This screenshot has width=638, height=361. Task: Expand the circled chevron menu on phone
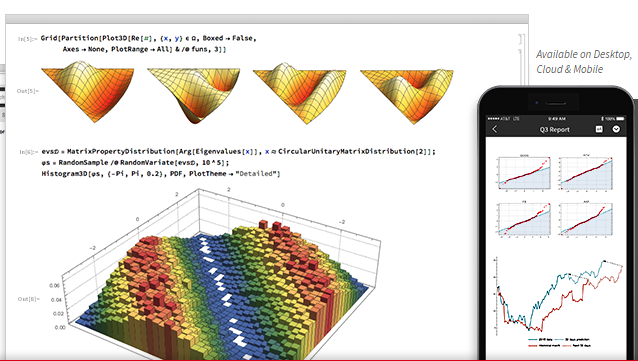tap(616, 129)
